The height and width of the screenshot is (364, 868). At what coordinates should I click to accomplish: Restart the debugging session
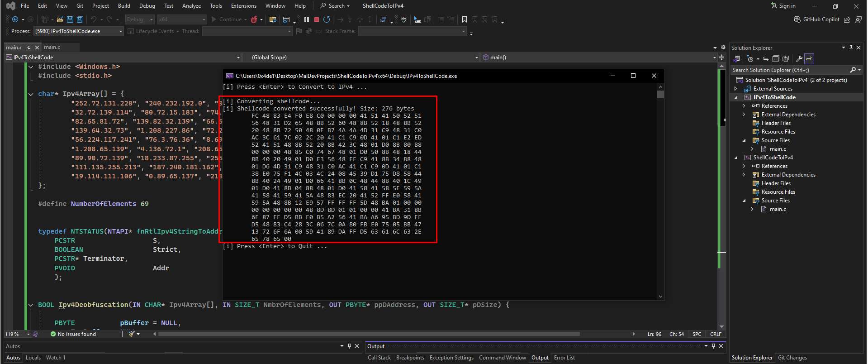[327, 19]
